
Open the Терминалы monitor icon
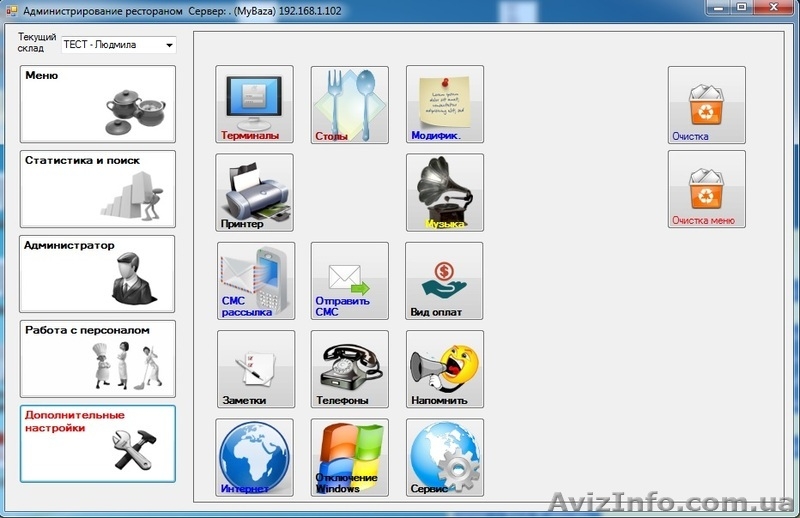(254, 104)
